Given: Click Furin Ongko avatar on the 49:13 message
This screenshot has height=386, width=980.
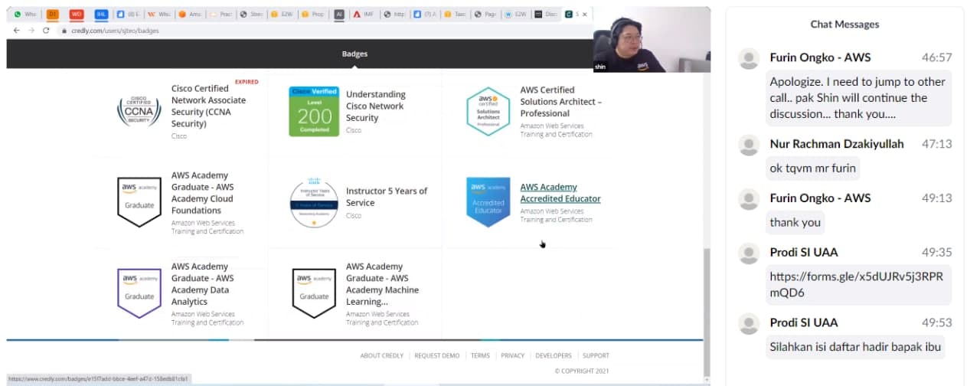Looking at the screenshot, I should point(748,198).
